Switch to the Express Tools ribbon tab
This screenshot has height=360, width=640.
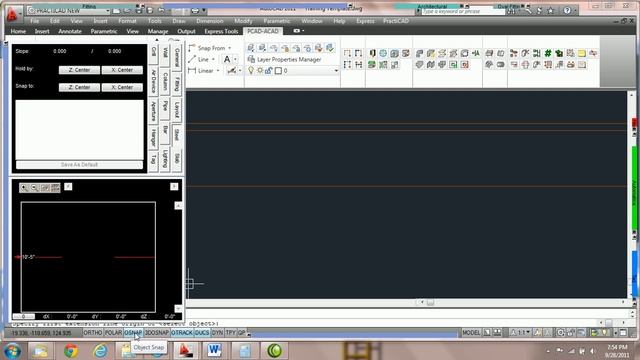tap(221, 31)
